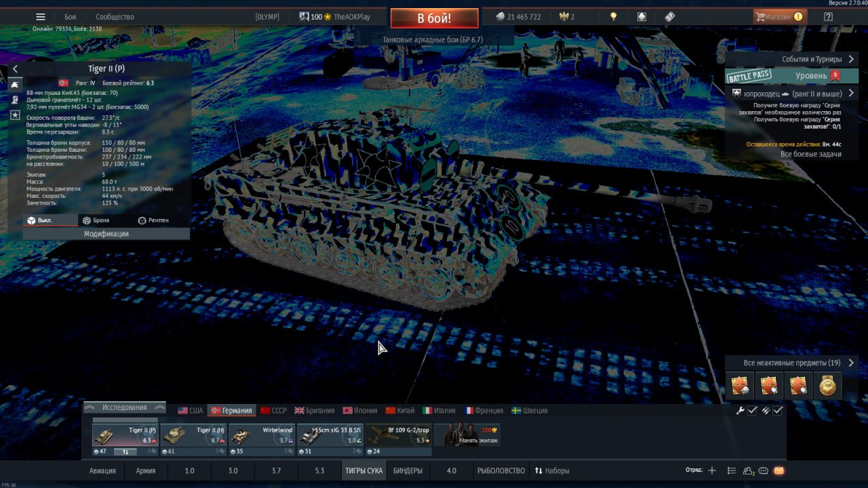Image resolution: width=868 pixels, height=488 pixels.
Task: Select the Франция nation tab
Action: pyautogui.click(x=484, y=411)
